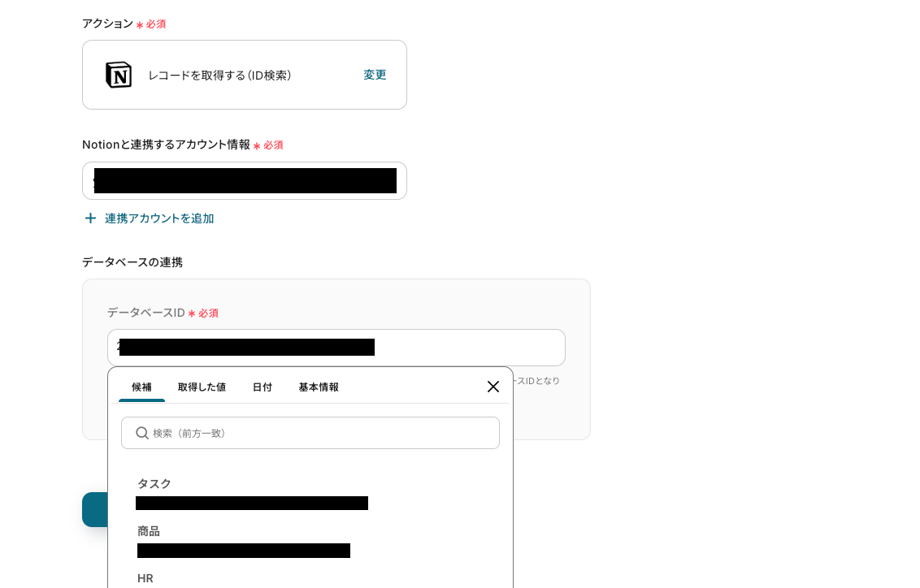
Task: Open the 基本情報 tab
Action: coord(319,387)
